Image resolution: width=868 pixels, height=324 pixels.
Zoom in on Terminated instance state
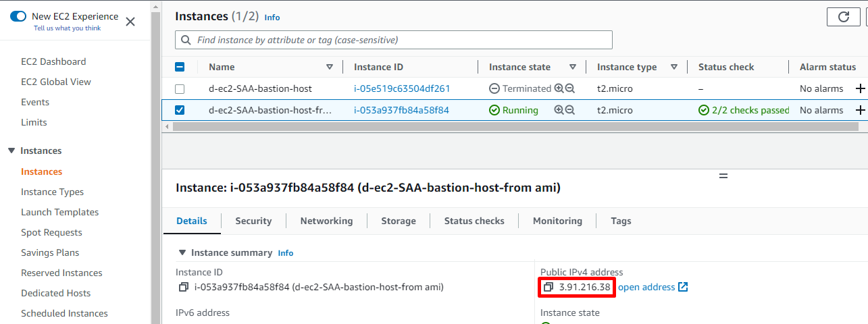click(x=559, y=88)
